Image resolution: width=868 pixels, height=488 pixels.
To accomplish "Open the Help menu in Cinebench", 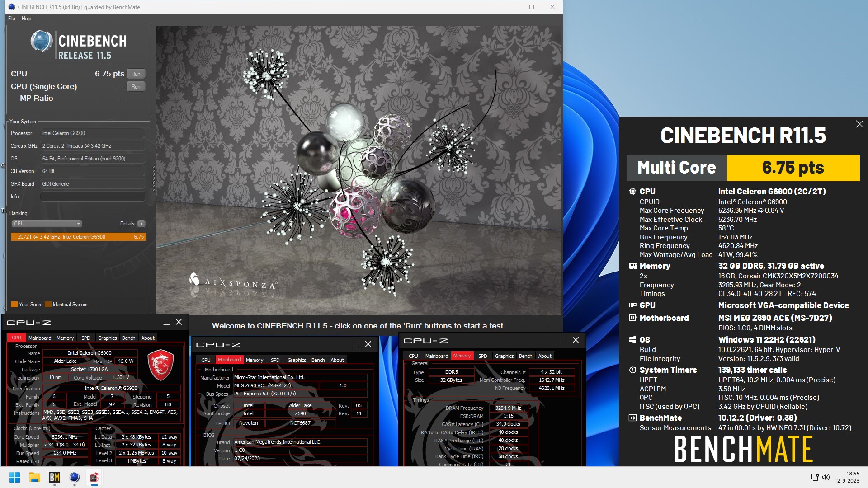I will tap(27, 19).
